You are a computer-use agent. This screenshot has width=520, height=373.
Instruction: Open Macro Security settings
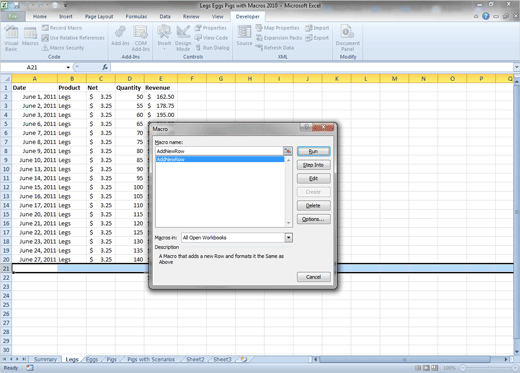pyautogui.click(x=63, y=48)
